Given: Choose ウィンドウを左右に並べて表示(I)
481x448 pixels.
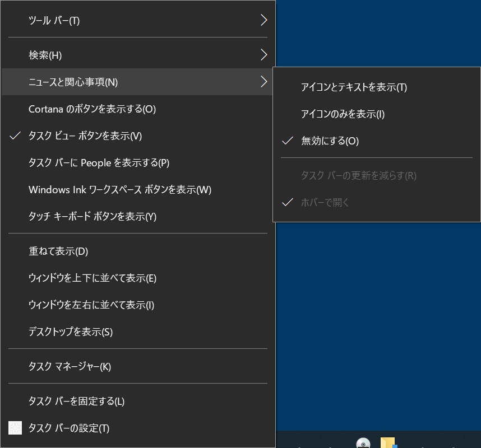Looking at the screenshot, I should [x=137, y=305].
